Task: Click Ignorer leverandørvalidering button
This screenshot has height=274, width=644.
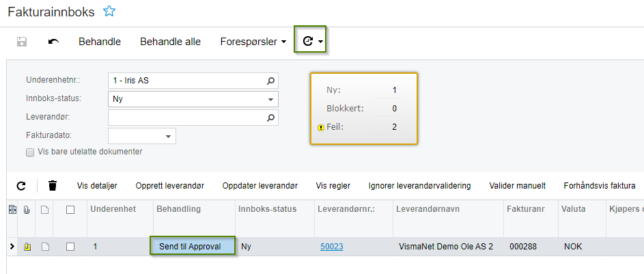Action: tap(420, 186)
